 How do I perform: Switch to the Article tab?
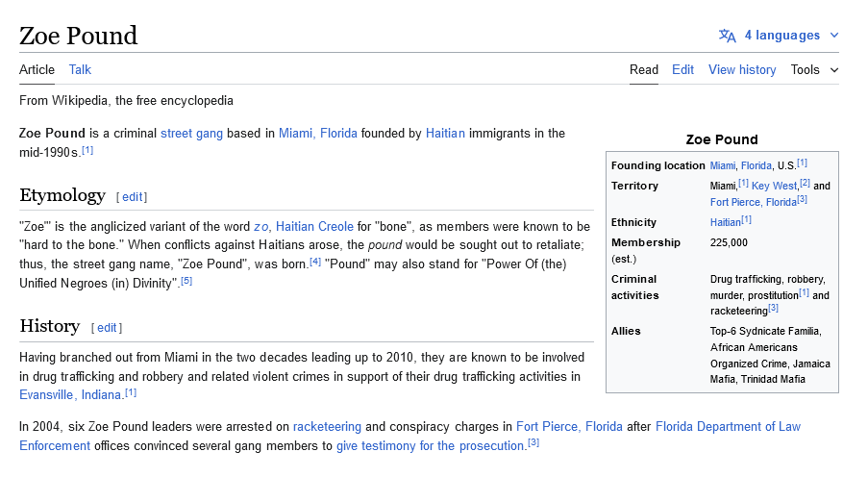point(37,70)
